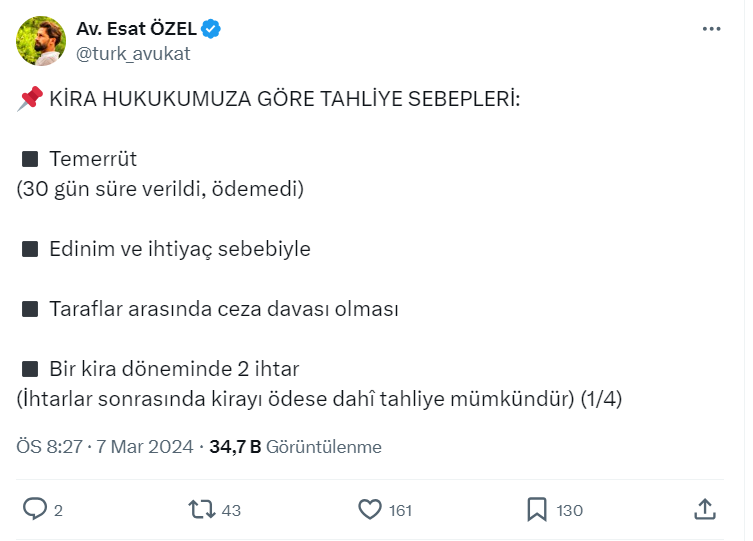Click the red pushpin emoji
This screenshot has height=541, width=753.
30,98
